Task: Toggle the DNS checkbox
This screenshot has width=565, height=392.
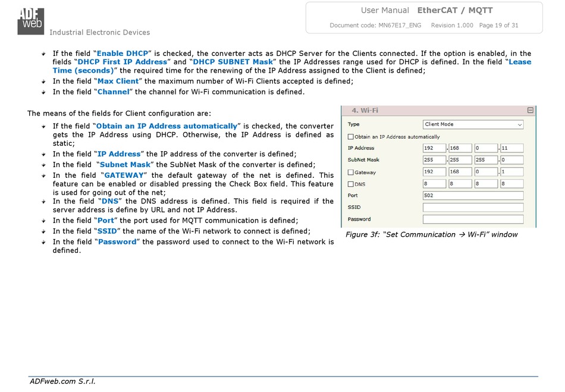Action: pyautogui.click(x=351, y=184)
